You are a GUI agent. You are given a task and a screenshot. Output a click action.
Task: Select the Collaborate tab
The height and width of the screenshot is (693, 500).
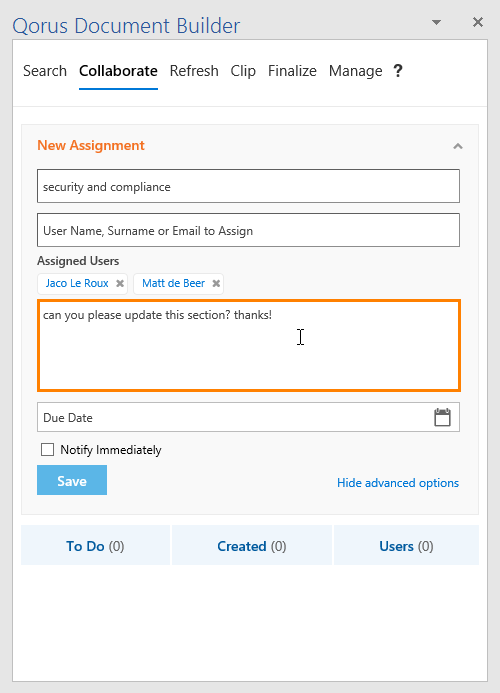[x=118, y=71]
